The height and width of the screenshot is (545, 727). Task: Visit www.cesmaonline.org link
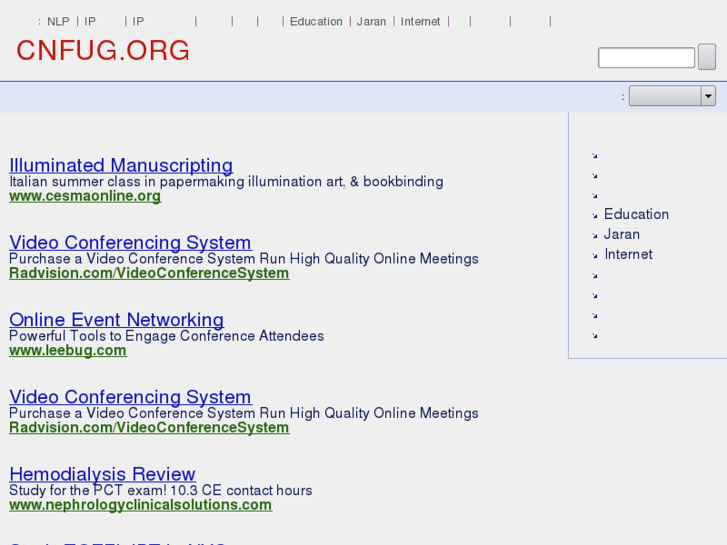(x=85, y=196)
